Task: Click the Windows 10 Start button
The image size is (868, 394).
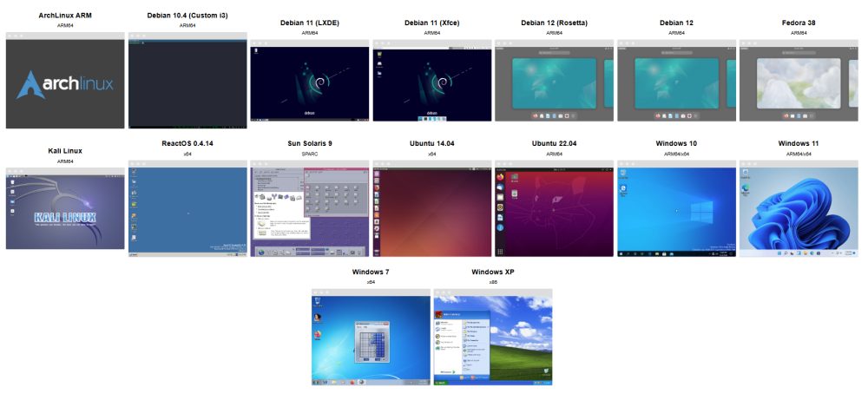Action: click(621, 254)
